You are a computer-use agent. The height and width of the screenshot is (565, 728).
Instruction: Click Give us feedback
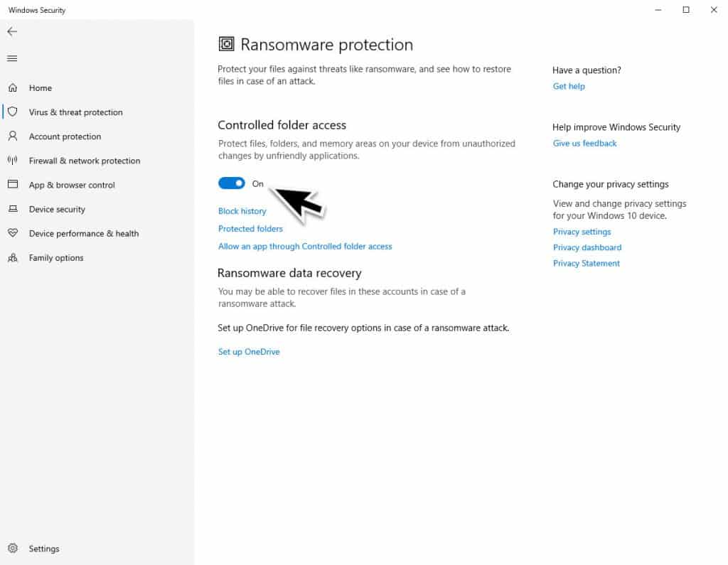584,143
